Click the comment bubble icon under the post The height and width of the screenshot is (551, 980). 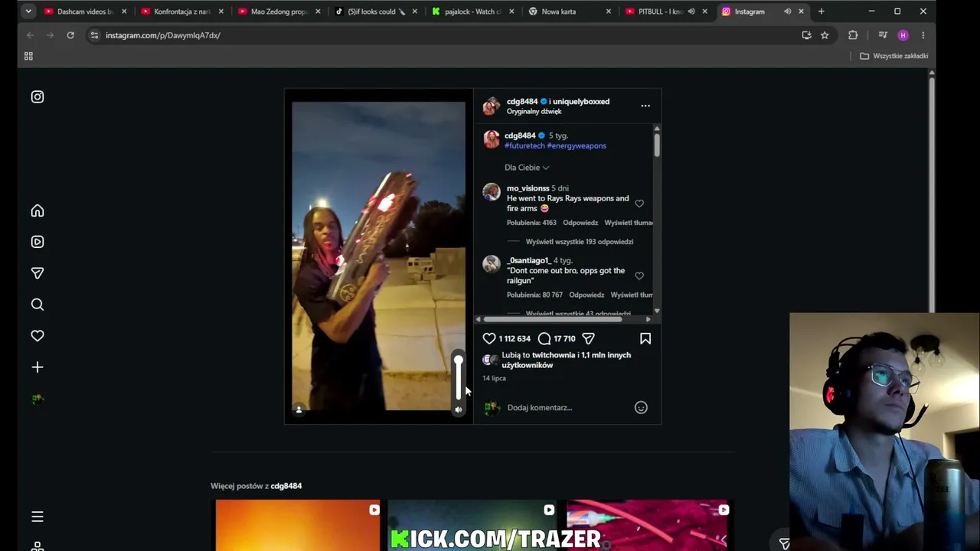pos(544,338)
